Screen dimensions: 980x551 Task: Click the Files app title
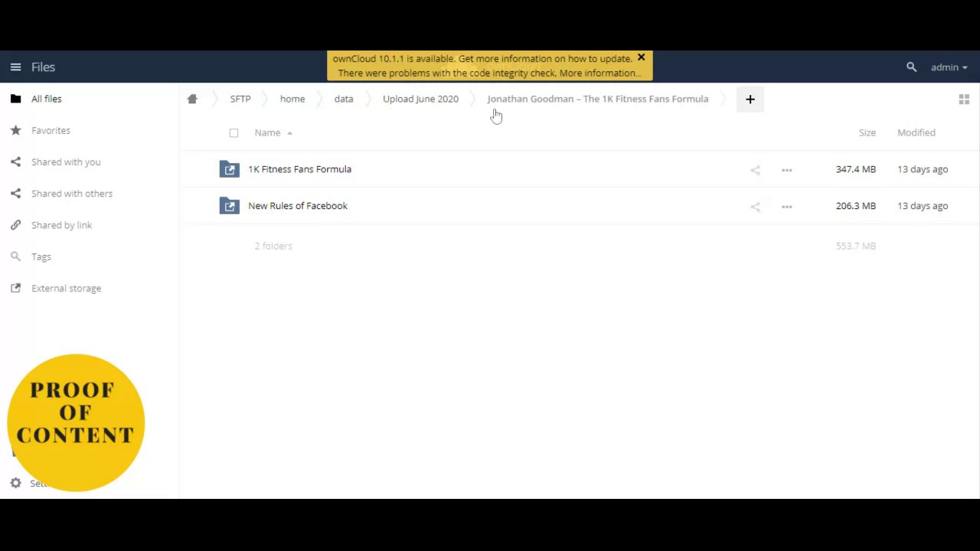click(43, 67)
